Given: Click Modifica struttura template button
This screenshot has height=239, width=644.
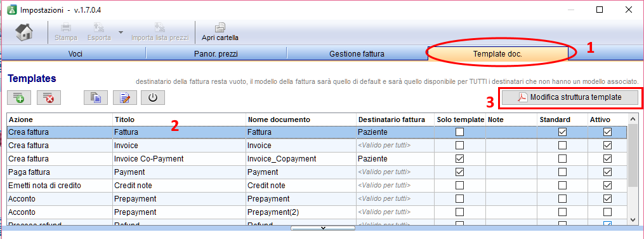Looking at the screenshot, I should (x=570, y=97).
